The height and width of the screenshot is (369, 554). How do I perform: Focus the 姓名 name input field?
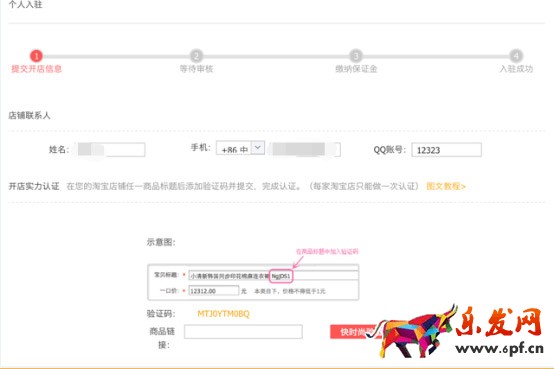[110, 150]
